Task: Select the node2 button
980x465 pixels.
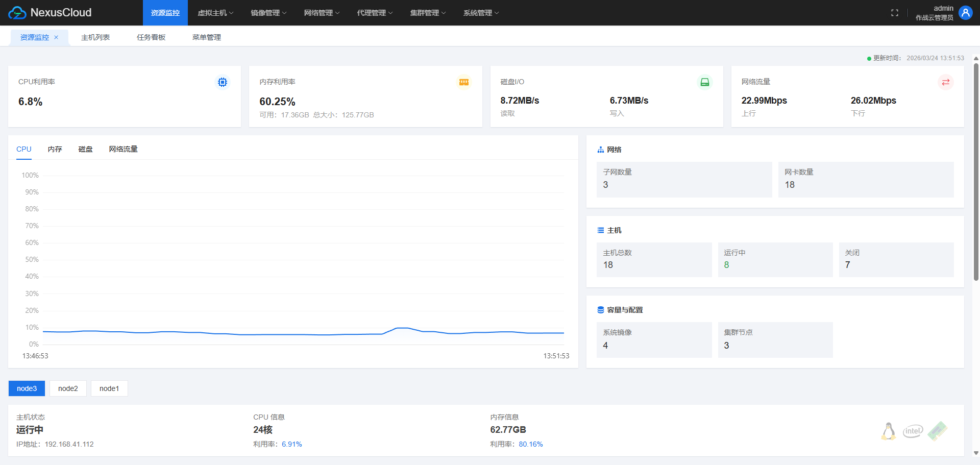Action: [x=68, y=388]
